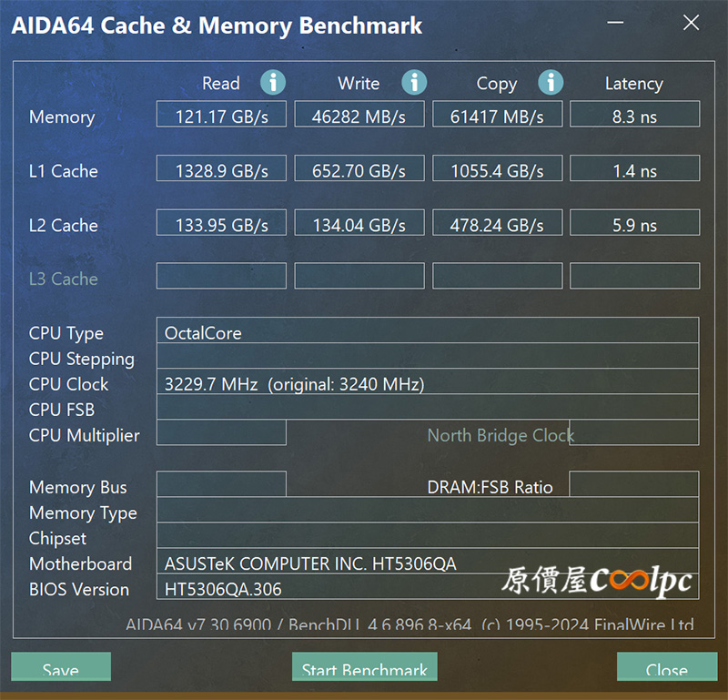This screenshot has height=700, width=728.
Task: Click the info icon next to Write
Action: 414,83
